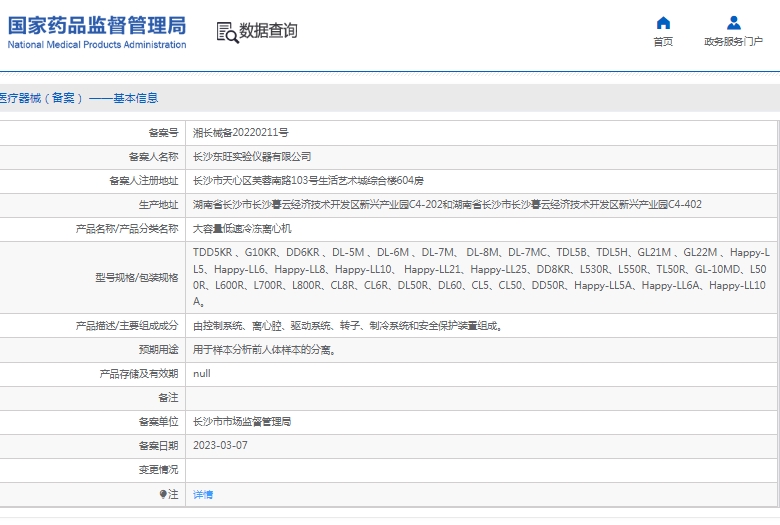Click the data query magnifier icon
The image size is (780, 525).
pos(227,32)
